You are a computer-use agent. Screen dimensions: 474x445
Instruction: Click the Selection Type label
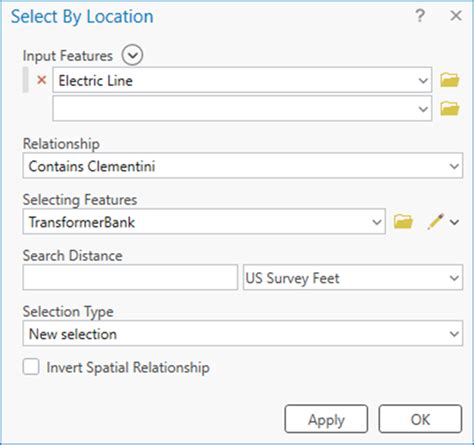click(x=68, y=312)
